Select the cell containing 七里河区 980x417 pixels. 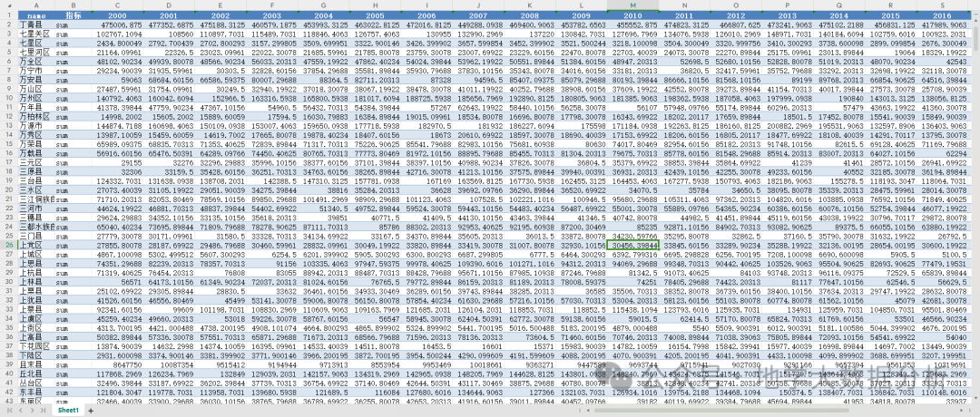(x=36, y=53)
